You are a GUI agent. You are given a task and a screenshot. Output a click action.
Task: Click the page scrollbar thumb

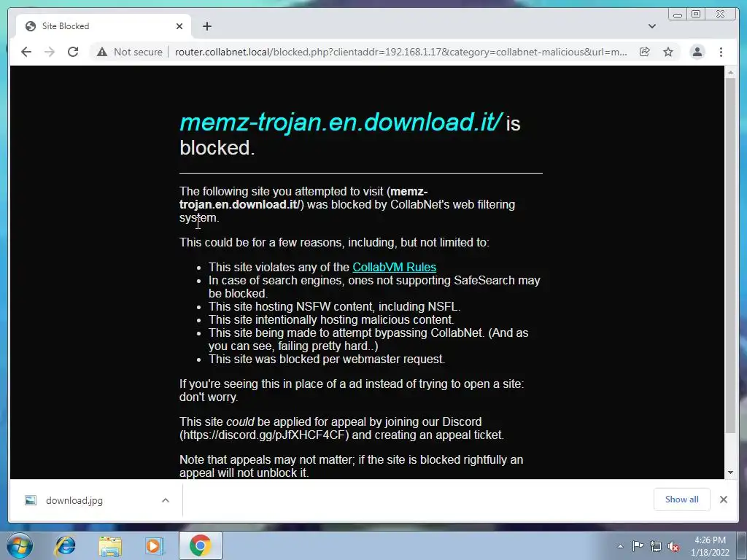click(730, 256)
